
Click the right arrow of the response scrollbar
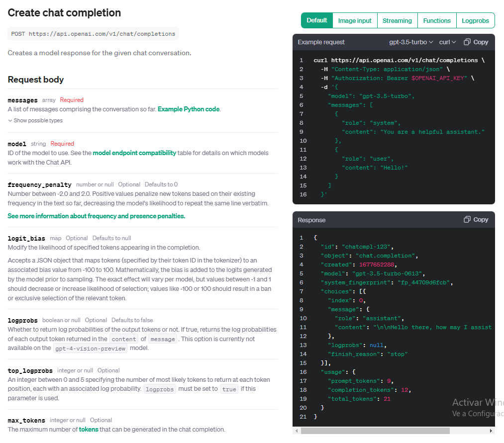point(491,431)
